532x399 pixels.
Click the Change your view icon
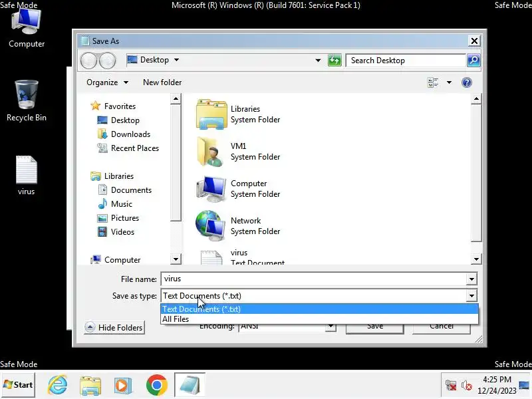click(x=433, y=82)
